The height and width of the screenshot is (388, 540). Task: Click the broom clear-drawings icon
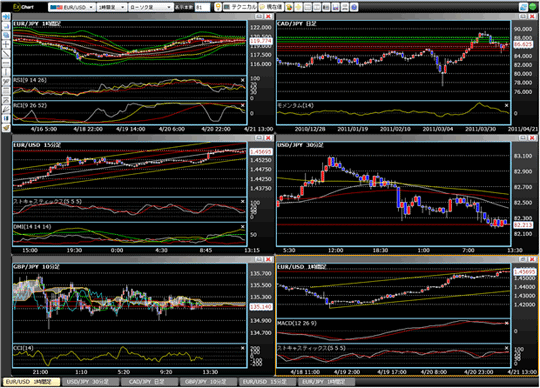click(6, 128)
